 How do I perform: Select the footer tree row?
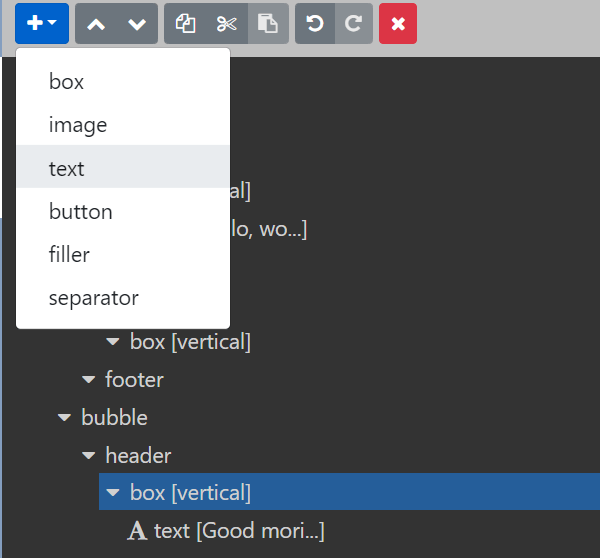click(135, 379)
